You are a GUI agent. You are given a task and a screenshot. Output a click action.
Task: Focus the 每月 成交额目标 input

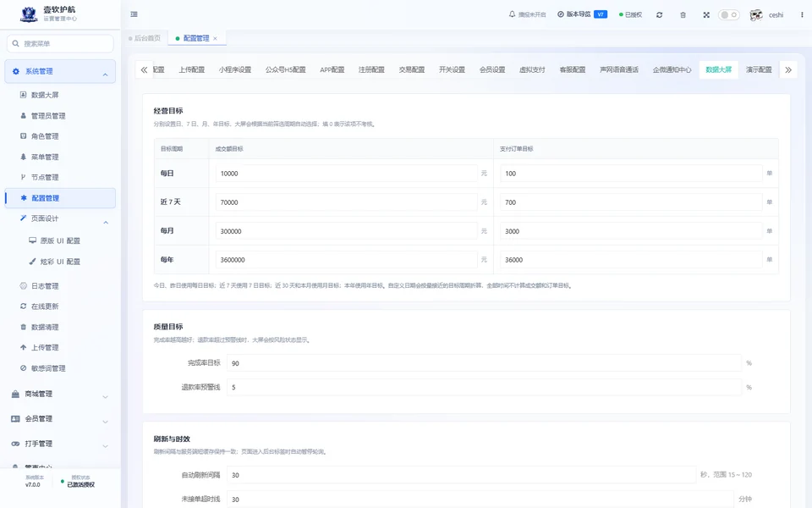click(x=346, y=230)
